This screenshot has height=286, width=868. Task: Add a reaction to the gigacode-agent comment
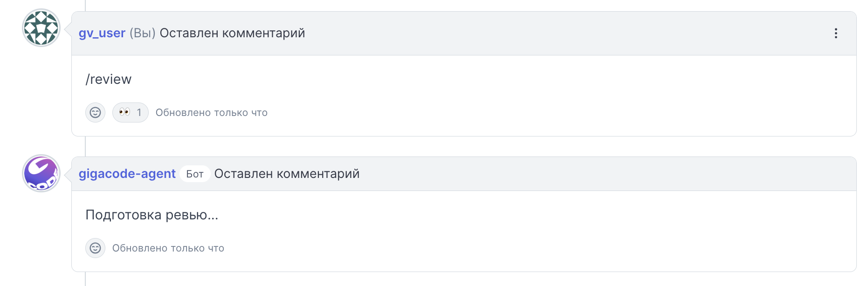[x=95, y=248]
